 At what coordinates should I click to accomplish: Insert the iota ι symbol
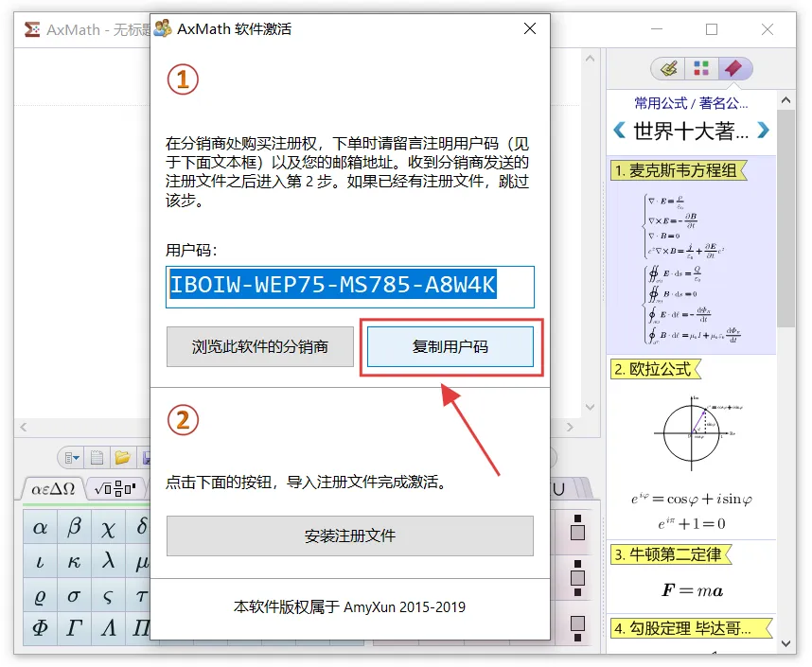[x=40, y=561]
